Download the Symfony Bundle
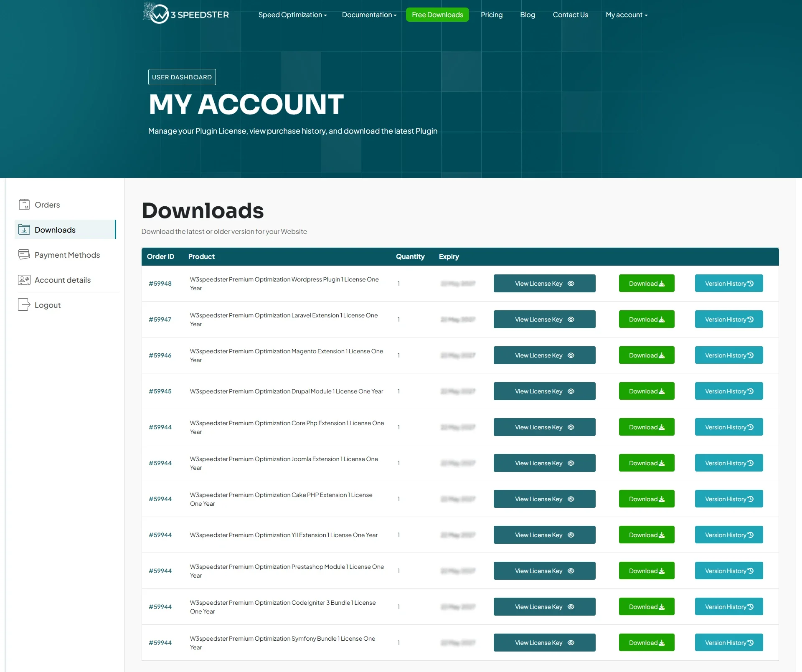The width and height of the screenshot is (802, 672). tap(647, 642)
